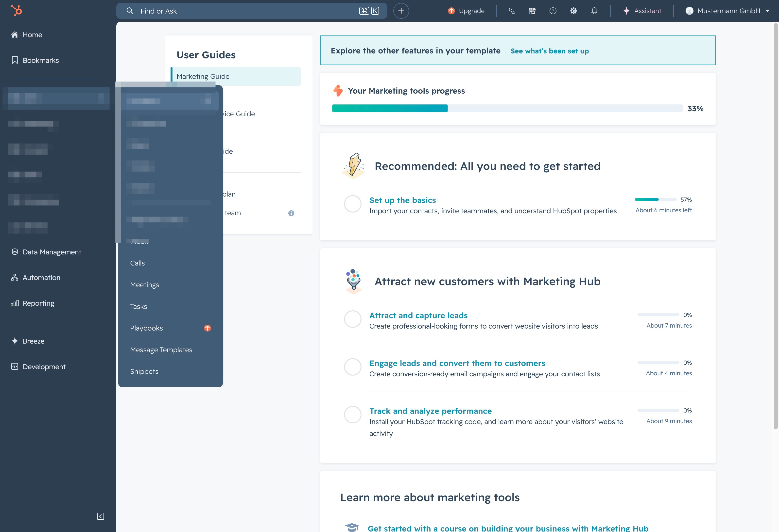
Task: Open Snippets from the flyout menu
Action: (144, 371)
